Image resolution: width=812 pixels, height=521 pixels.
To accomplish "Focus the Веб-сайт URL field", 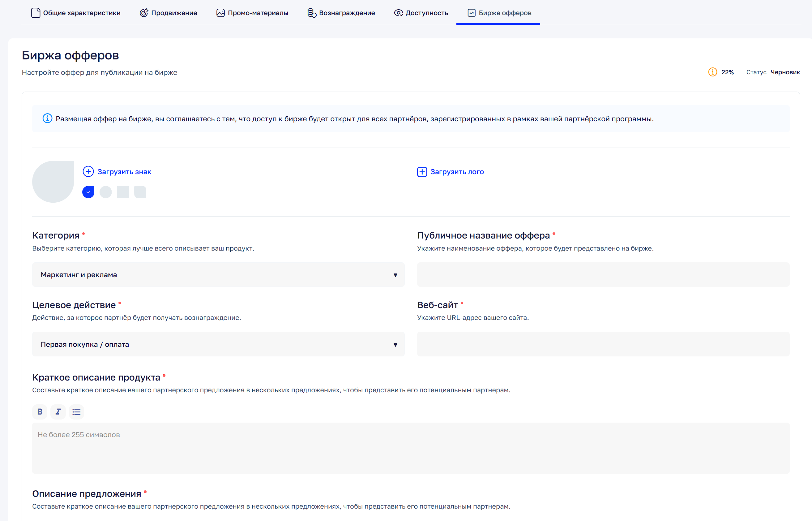I will (x=603, y=344).
